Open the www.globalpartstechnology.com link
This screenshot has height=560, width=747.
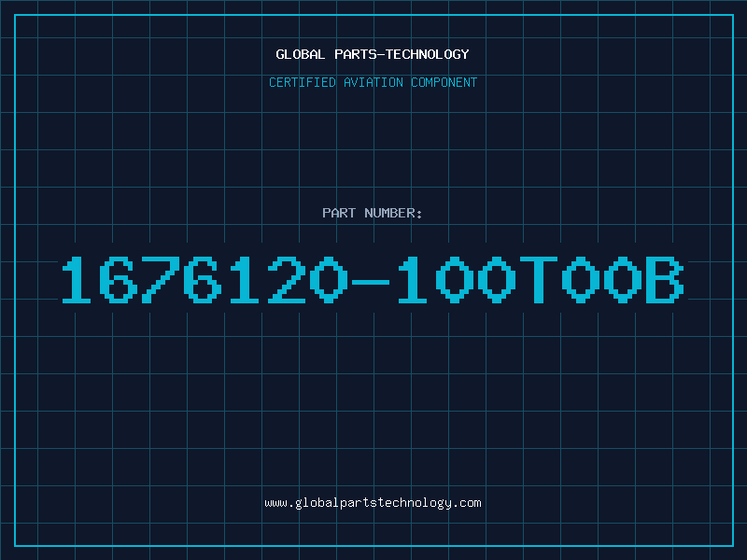point(373,503)
